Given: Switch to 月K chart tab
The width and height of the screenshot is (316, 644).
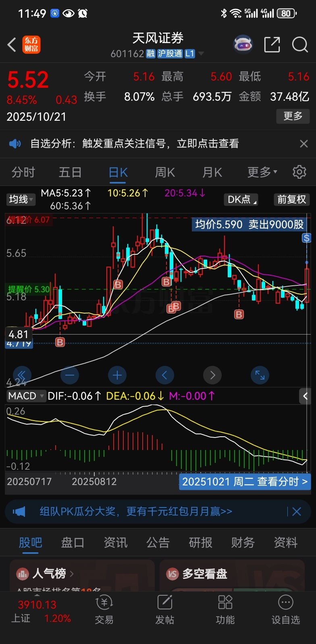Looking at the screenshot, I should click(x=212, y=172).
